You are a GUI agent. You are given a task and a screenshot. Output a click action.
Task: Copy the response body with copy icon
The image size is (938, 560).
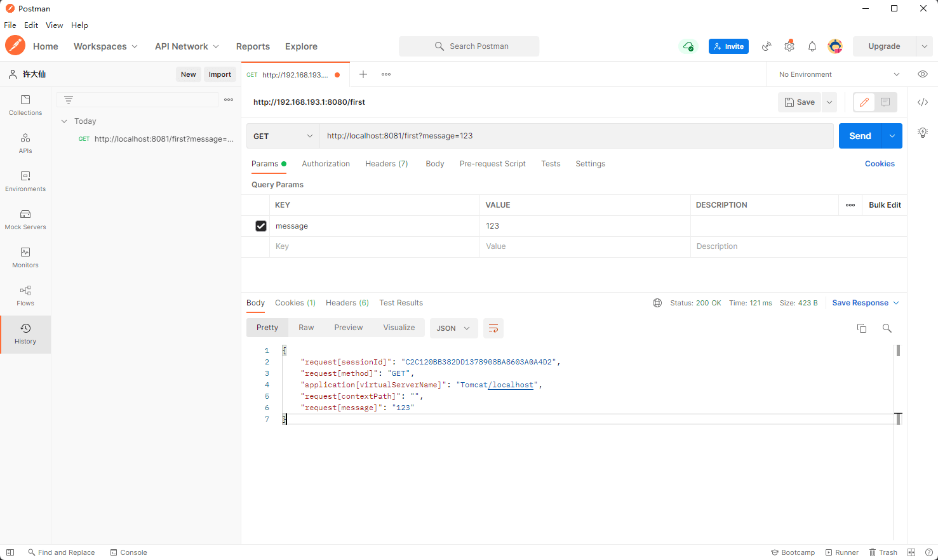coord(862,328)
